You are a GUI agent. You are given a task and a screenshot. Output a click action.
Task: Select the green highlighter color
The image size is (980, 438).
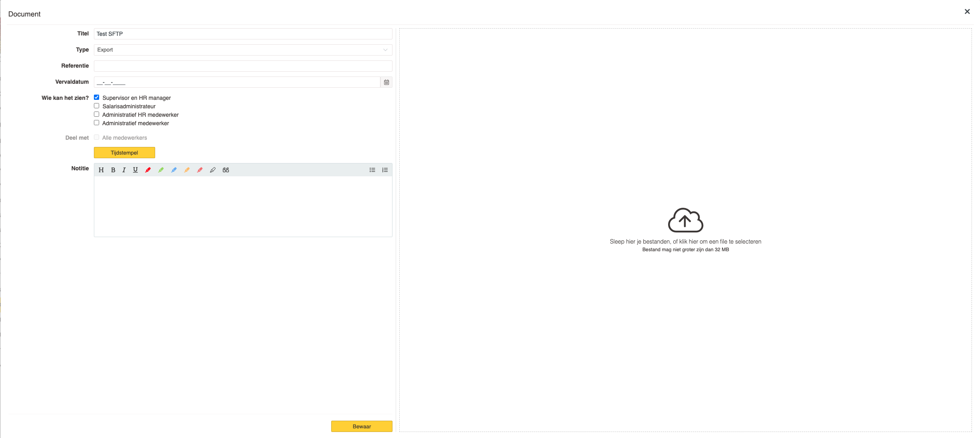161,170
